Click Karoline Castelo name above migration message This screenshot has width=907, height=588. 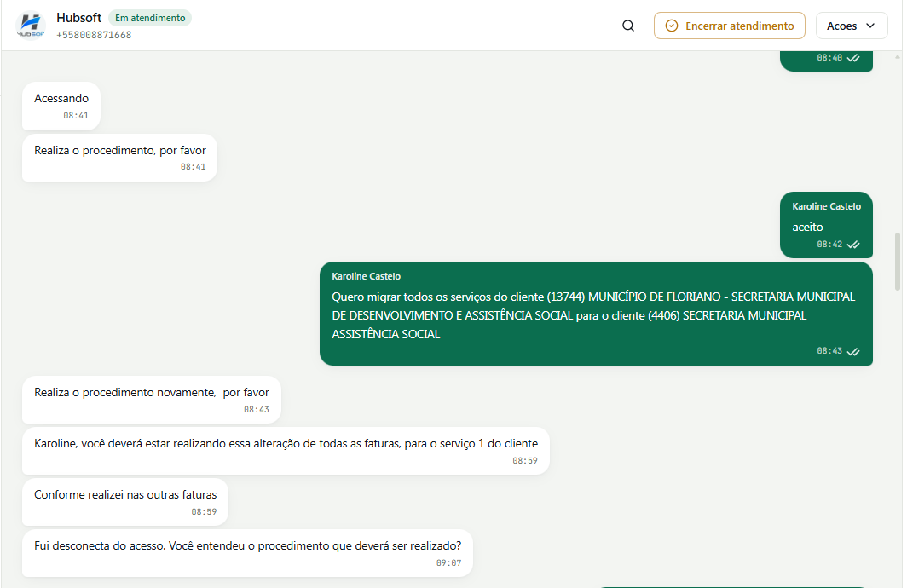[x=367, y=276]
